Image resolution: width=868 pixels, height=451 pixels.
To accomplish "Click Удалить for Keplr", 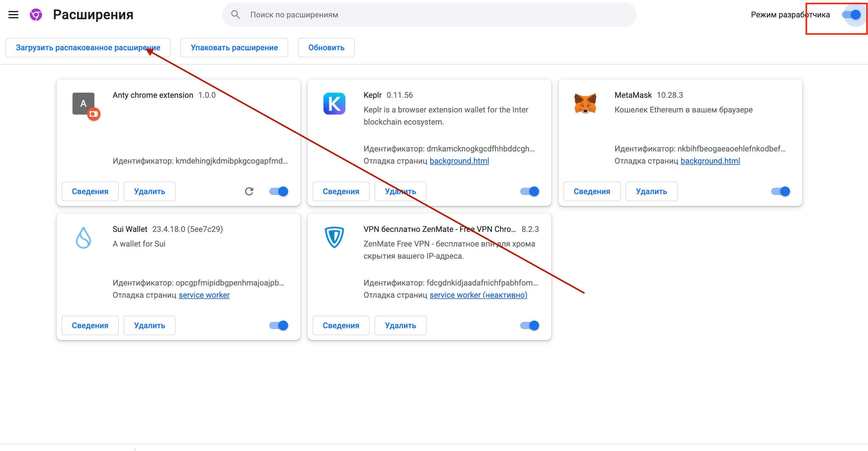I will click(x=400, y=191).
